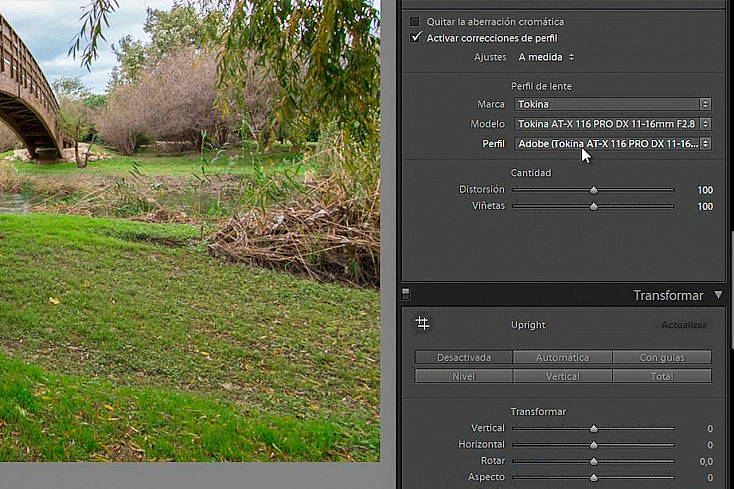The width and height of the screenshot is (734, 489).
Task: Click the Horizontal value 0
Action: pos(710,445)
